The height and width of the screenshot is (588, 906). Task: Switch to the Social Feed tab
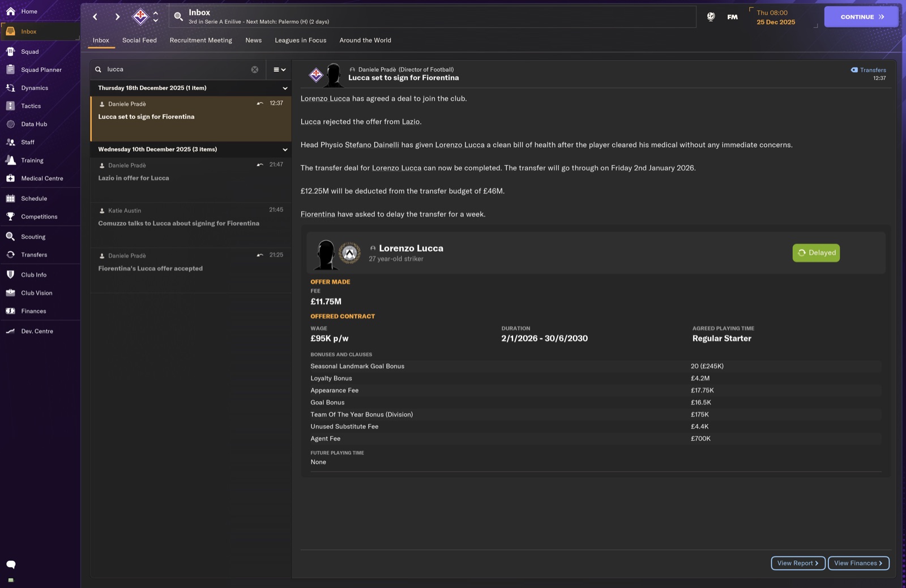pos(139,40)
